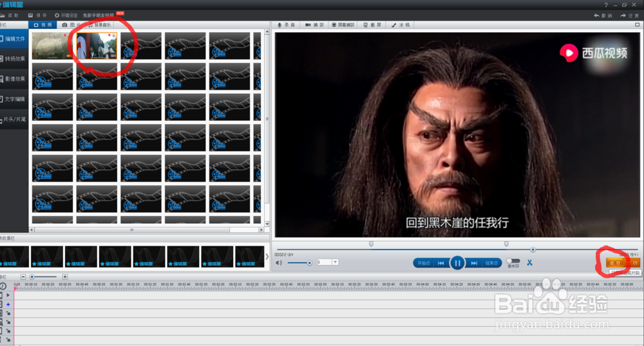The width and height of the screenshot is (644, 346).
Task: Open 影像效果 sidebar section
Action: pos(14,78)
